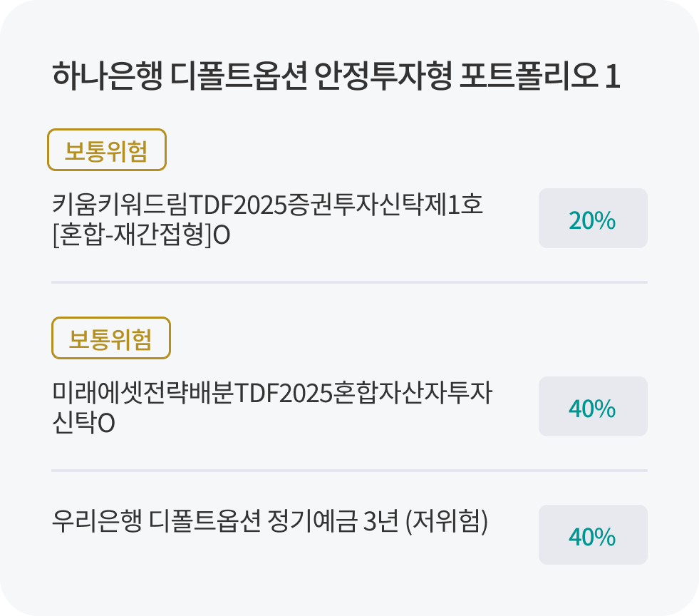Click the 보통위험 badge above 키움키워드림 fund
This screenshot has height=616, width=699.
(106, 150)
